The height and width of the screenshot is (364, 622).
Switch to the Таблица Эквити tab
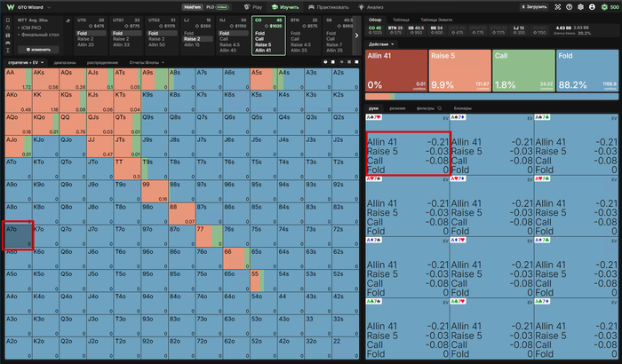pyautogui.click(x=436, y=20)
